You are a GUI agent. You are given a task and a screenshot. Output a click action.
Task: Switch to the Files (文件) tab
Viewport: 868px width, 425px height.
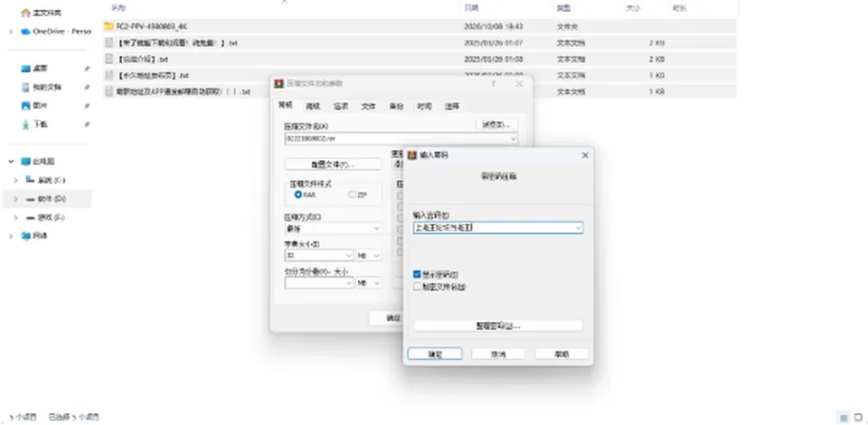click(369, 107)
